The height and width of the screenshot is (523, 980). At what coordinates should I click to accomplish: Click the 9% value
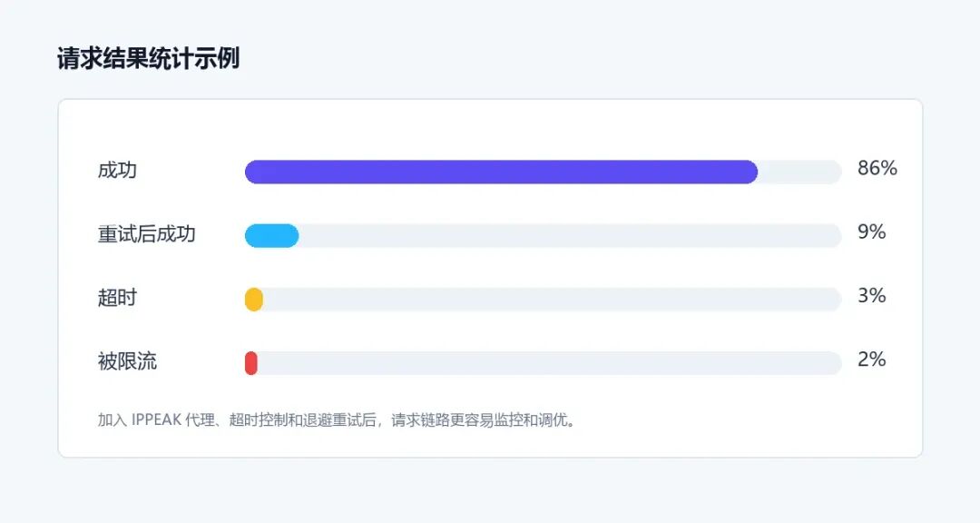[872, 232]
